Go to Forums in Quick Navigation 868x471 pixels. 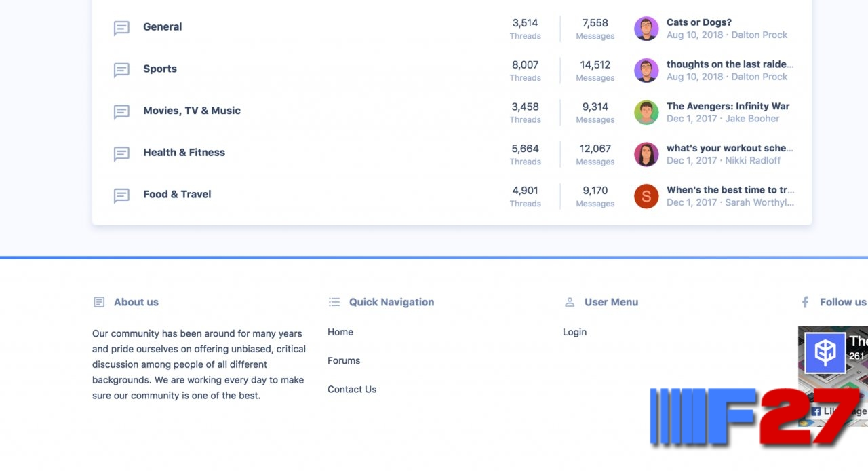click(x=344, y=360)
